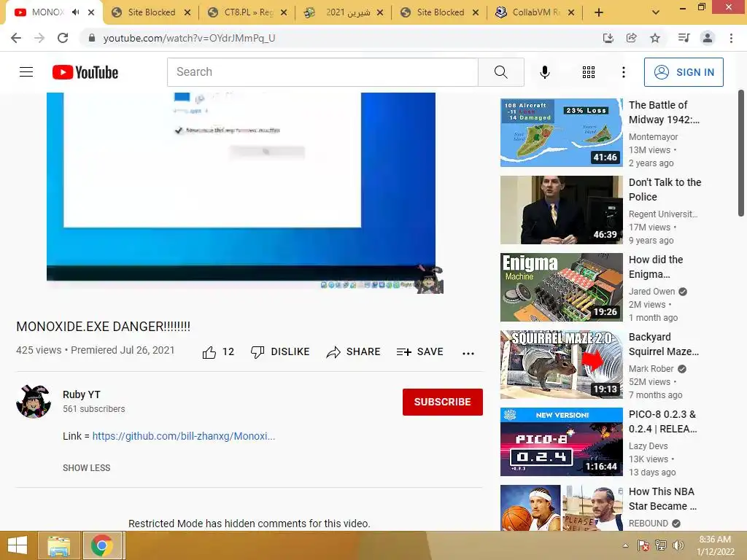The image size is (747, 560).
Task: Click the '425 views' text
Action: [39, 350]
